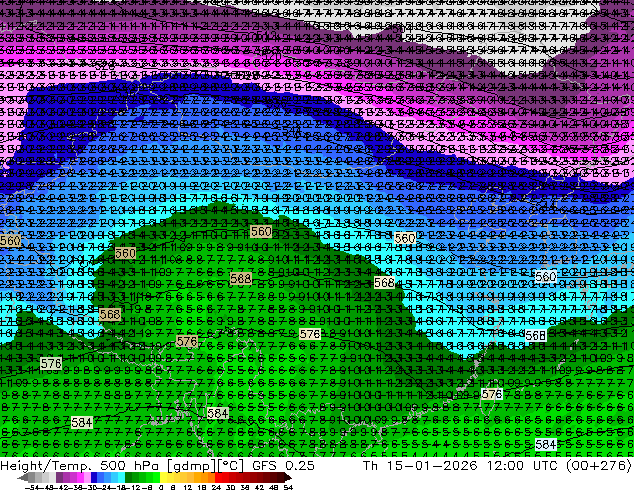634x490 pixels.
Task: Click the '500 hPa' pressure level text
Action: pos(130,466)
